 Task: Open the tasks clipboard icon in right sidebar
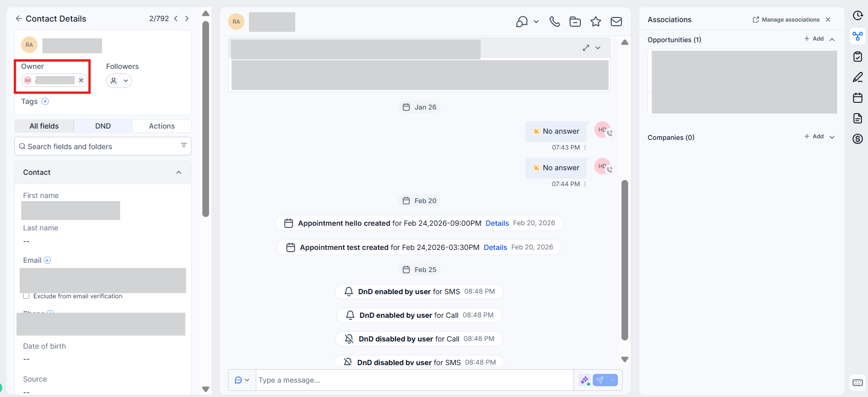click(857, 57)
